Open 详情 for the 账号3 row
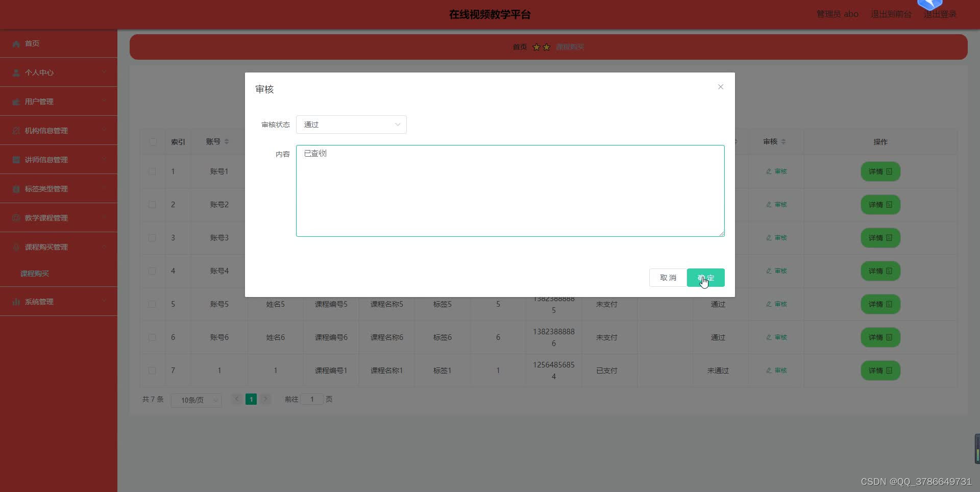 tap(880, 238)
